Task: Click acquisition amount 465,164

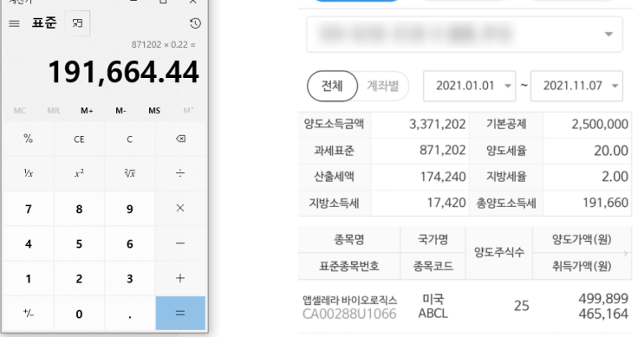Action: click(x=603, y=314)
